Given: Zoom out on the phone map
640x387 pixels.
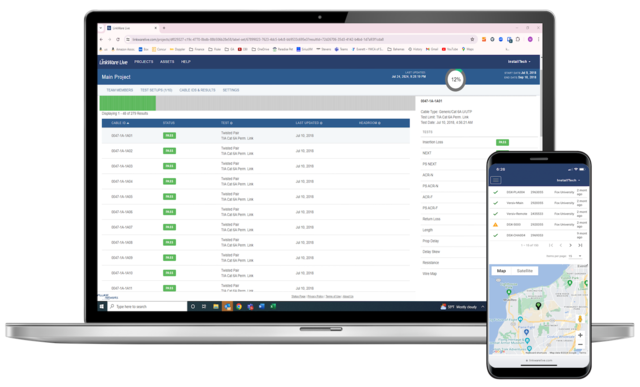Looking at the screenshot, I should [x=580, y=344].
